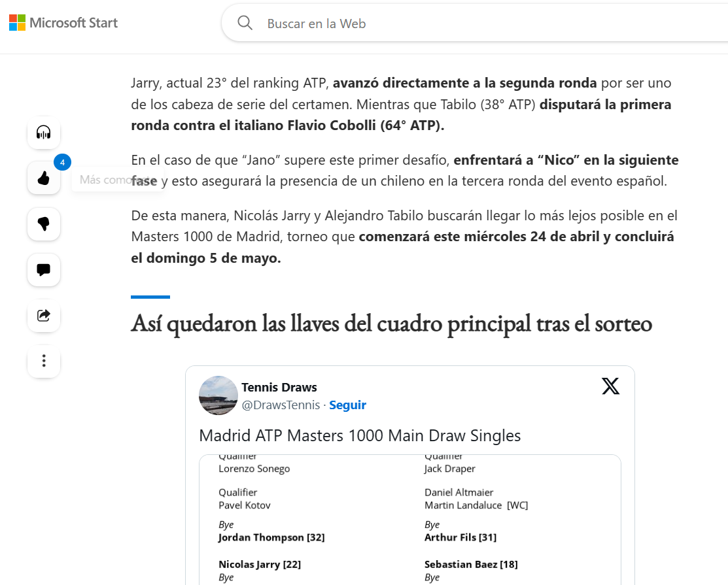This screenshot has height=585, width=728.
Task: Follow Tennis Draws via Seguir link
Action: coord(348,405)
